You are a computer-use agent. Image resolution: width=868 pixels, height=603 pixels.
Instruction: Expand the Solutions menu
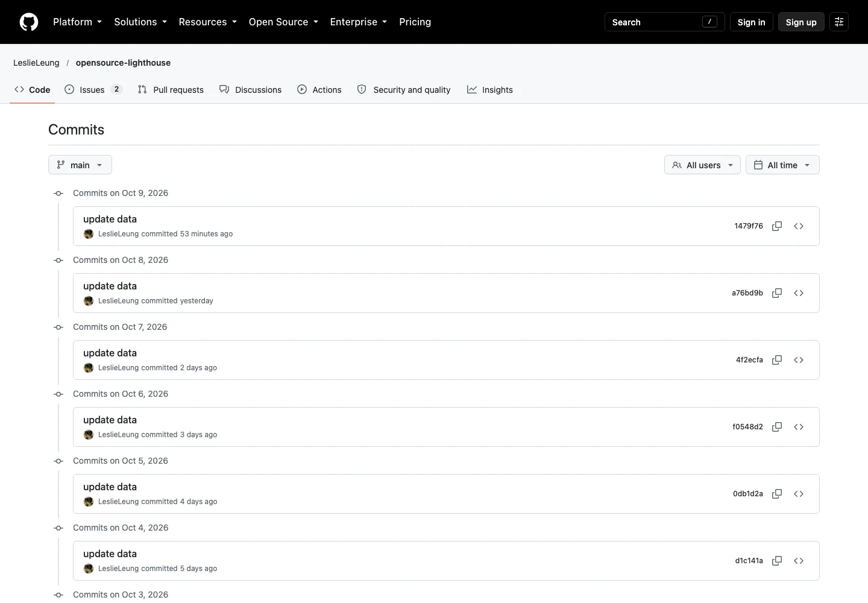(140, 22)
